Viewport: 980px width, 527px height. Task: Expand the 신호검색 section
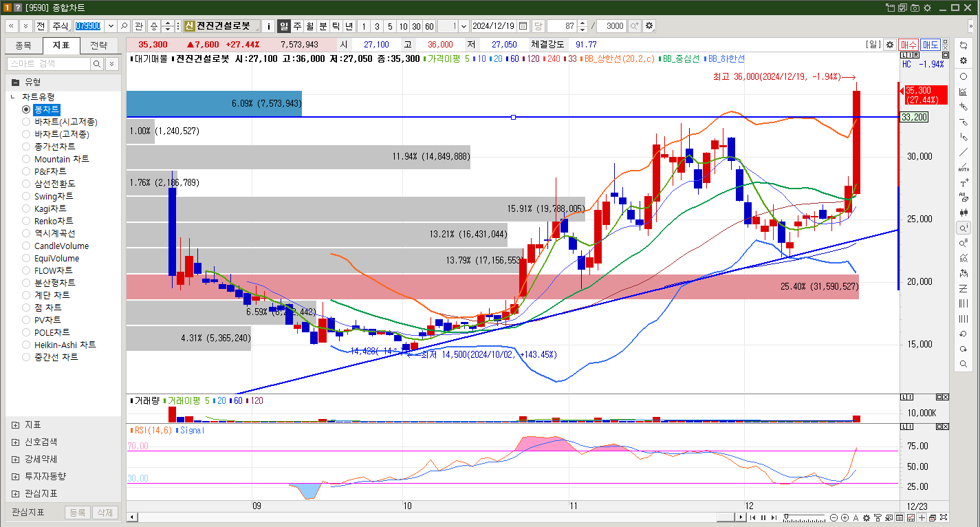[16, 442]
